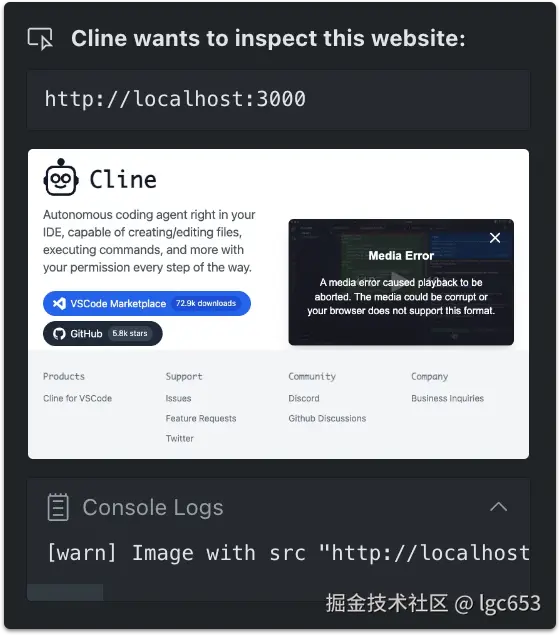Screen dimensions: 560x635
Task: Open the VSCode Marketplace button
Action: 147,303
